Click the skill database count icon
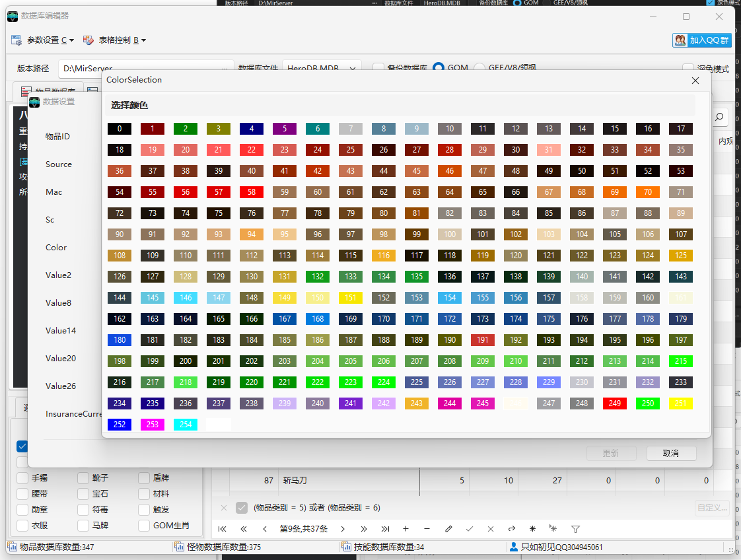 346,547
